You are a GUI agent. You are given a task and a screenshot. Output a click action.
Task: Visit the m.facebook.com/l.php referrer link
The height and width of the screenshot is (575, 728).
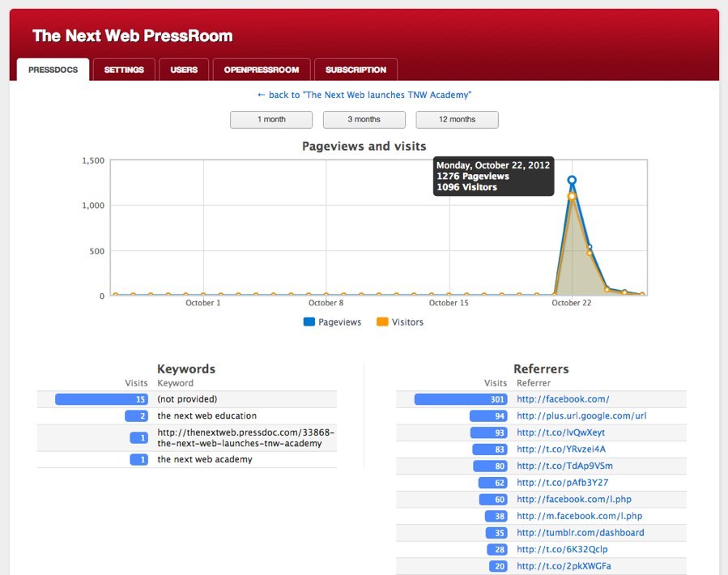click(579, 516)
